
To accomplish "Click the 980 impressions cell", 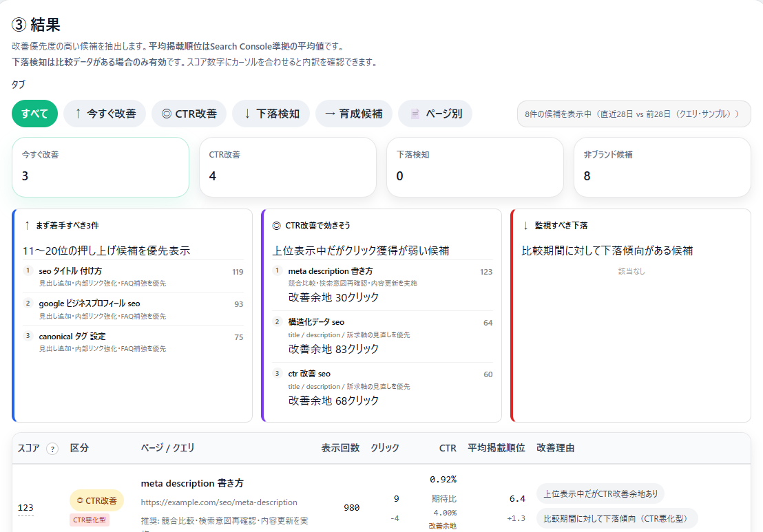I will coord(351,508).
